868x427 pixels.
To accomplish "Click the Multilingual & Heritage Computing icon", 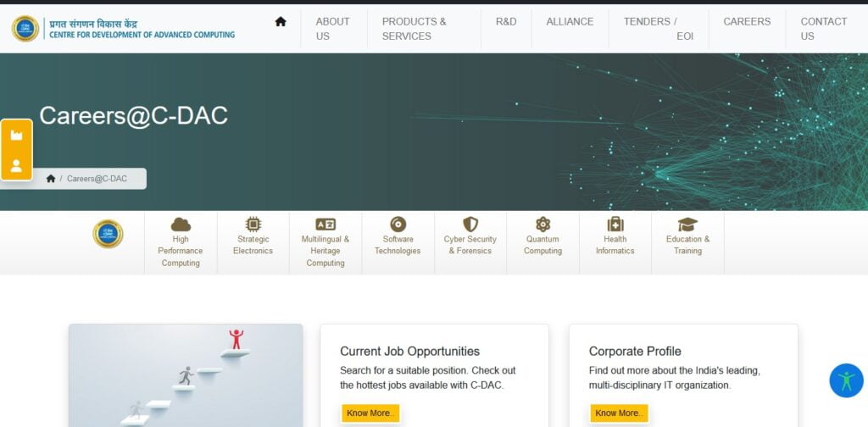I will [x=325, y=224].
